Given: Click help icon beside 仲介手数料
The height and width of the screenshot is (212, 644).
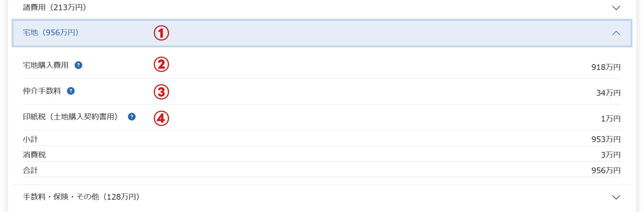Looking at the screenshot, I should click(71, 91).
